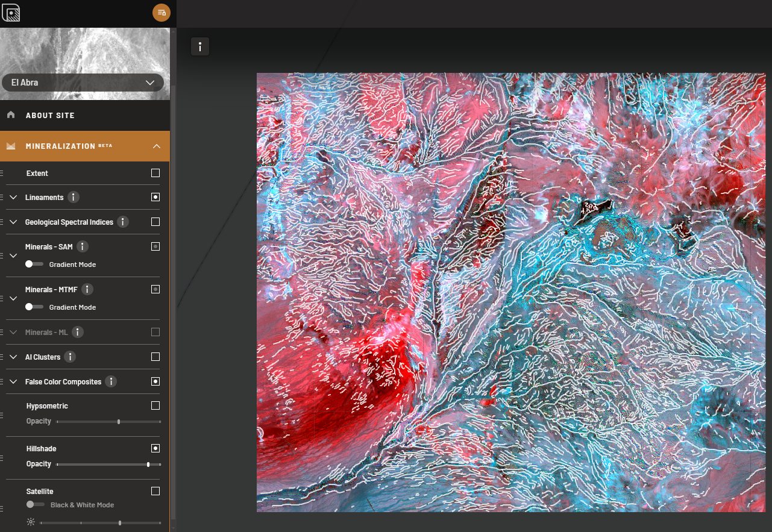Open False Color Composites info icon

click(111, 381)
